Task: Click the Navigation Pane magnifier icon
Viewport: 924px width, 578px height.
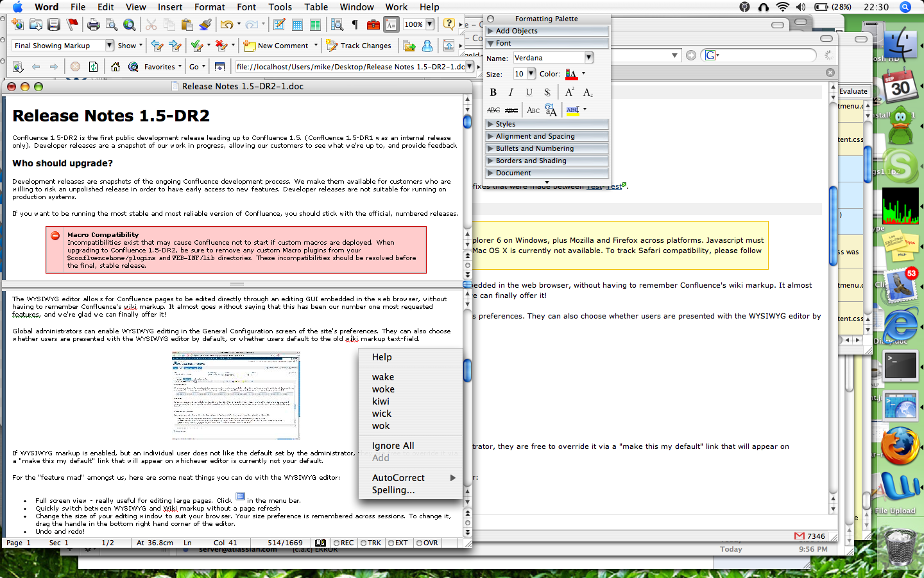Action: click(337, 24)
